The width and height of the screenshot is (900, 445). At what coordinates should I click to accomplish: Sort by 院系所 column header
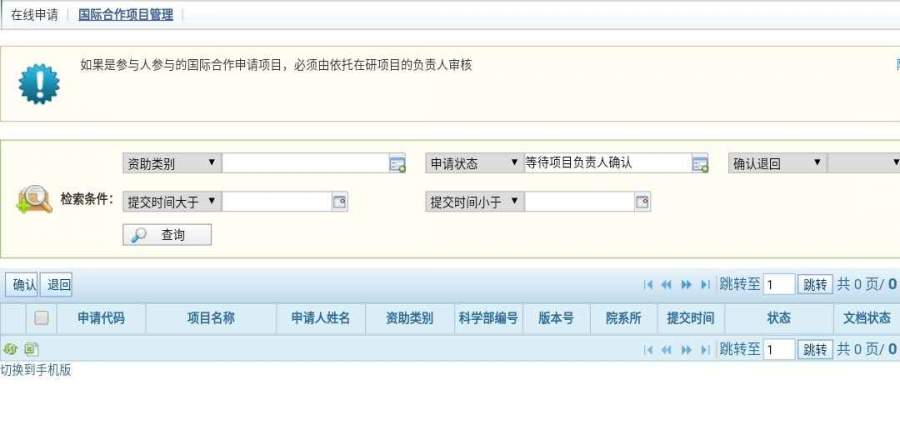tap(623, 318)
